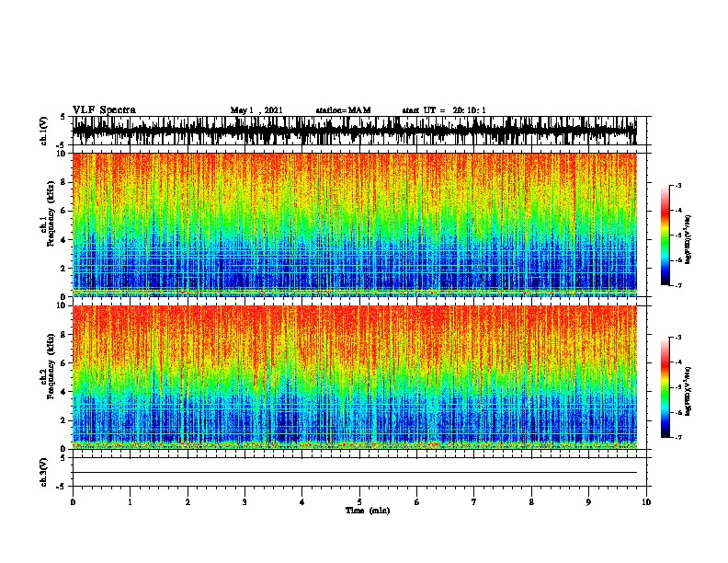Click the "2" kHz tick on ch.1 axis
Viewport: 728px width, 563px height.
click(63, 269)
